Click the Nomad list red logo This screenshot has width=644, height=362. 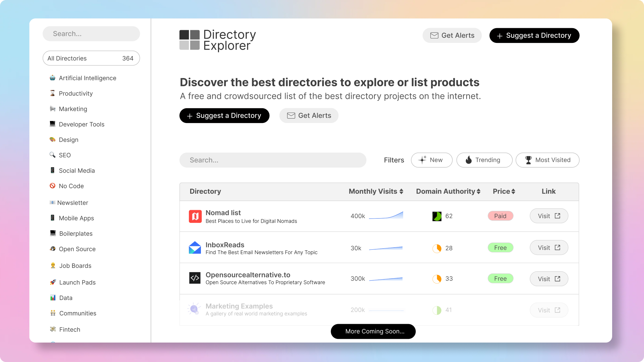195,217
